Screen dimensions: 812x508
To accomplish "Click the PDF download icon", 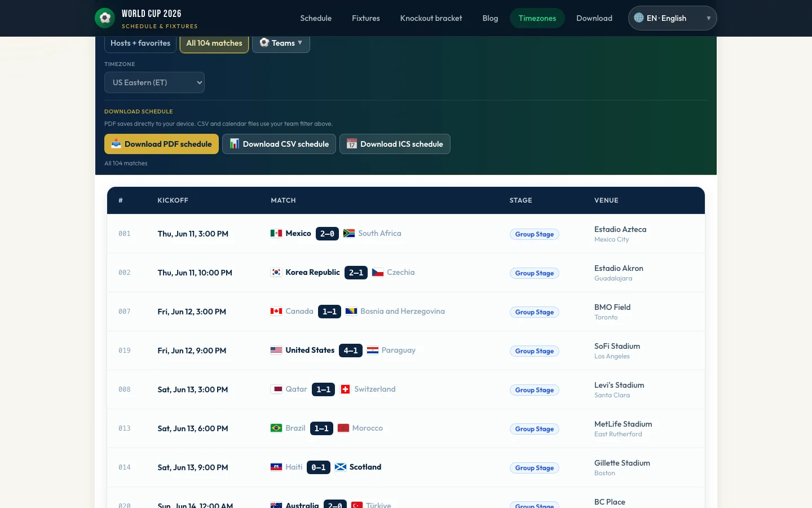I will (x=116, y=144).
